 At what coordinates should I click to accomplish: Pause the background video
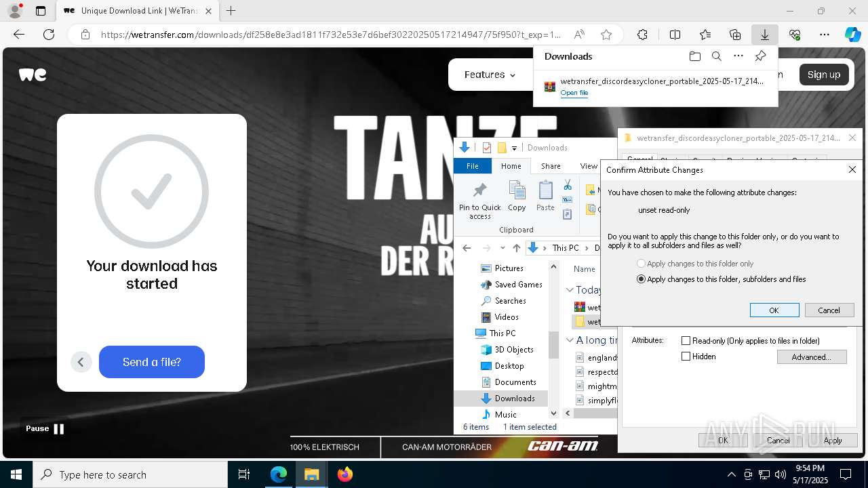tap(45, 428)
